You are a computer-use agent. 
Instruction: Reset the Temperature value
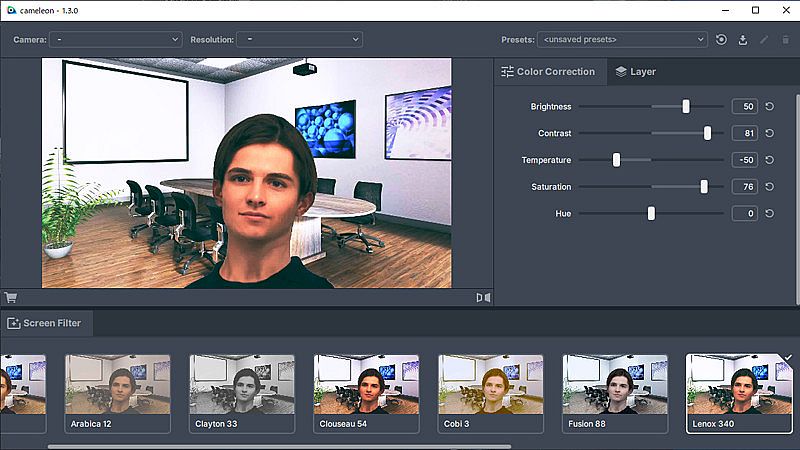[769, 160]
